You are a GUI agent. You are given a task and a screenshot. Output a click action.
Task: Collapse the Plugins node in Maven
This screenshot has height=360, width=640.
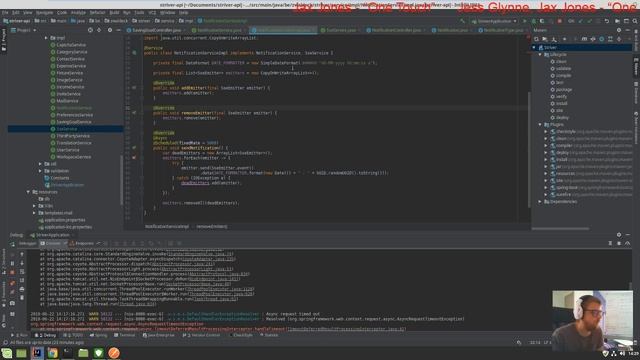pos(540,124)
